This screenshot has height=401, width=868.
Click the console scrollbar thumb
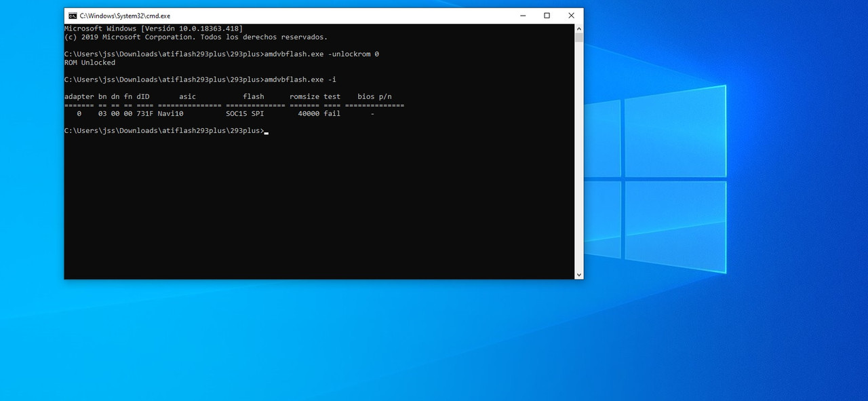pos(578,37)
